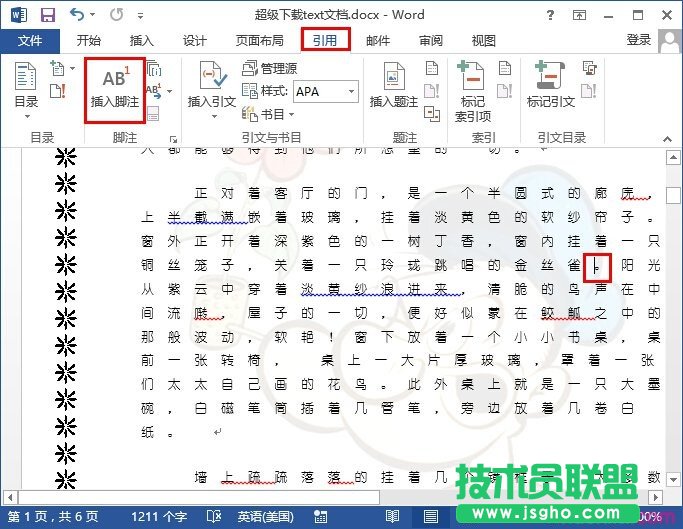Click Update Index icon in 索引 group

point(504,91)
